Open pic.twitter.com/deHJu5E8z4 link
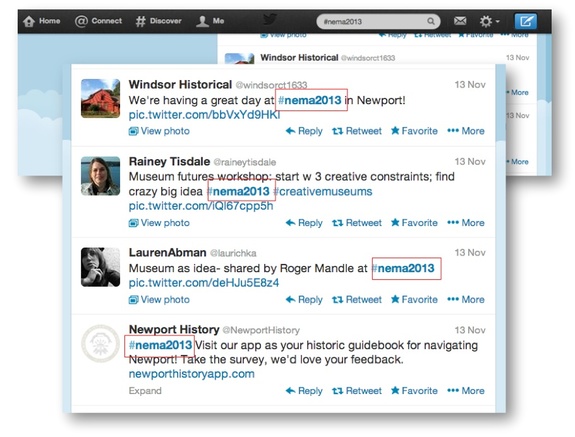Viewport: 575px width, 437px height. [204, 283]
